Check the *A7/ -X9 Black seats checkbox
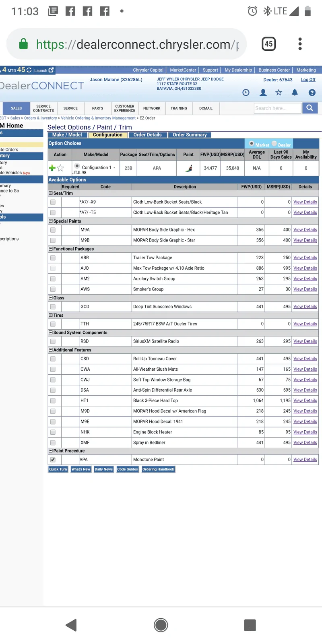Image resolution: width=322 pixels, height=644 pixels. click(53, 202)
